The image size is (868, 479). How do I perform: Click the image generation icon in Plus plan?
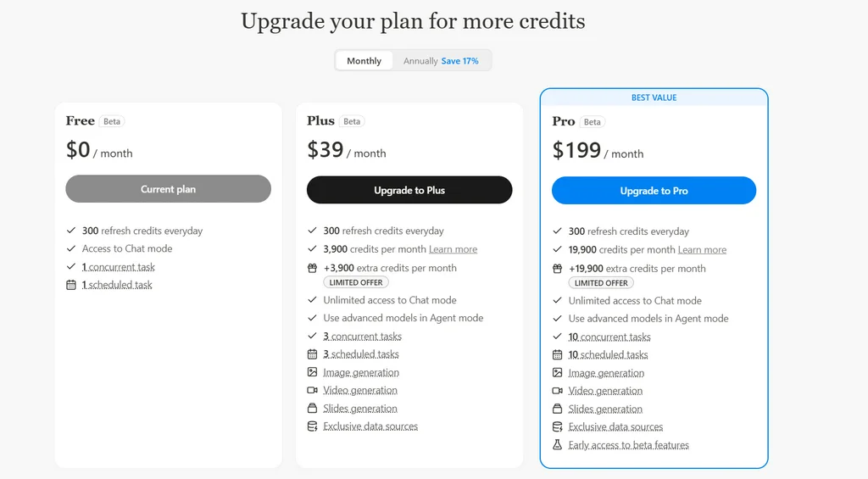tap(312, 372)
